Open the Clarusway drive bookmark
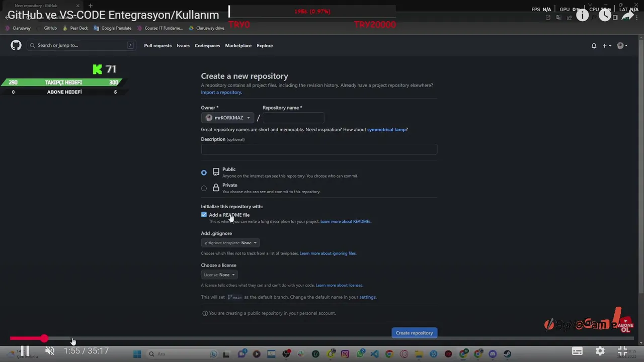 pos(206,28)
